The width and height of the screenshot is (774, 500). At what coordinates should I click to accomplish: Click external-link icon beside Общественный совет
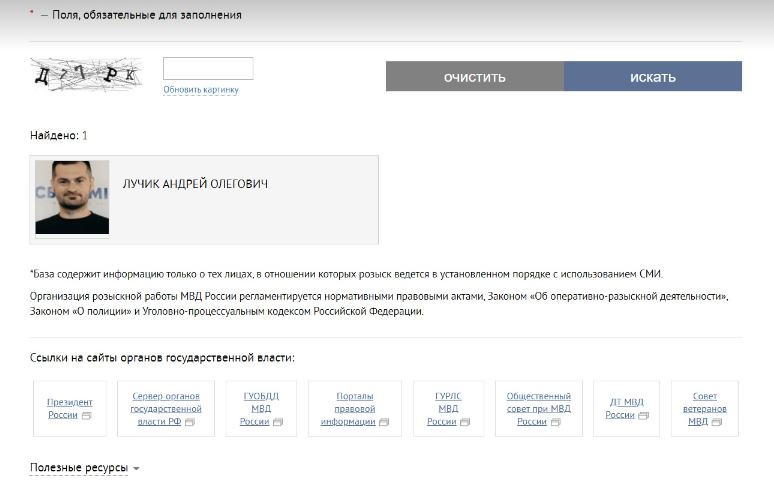556,422
